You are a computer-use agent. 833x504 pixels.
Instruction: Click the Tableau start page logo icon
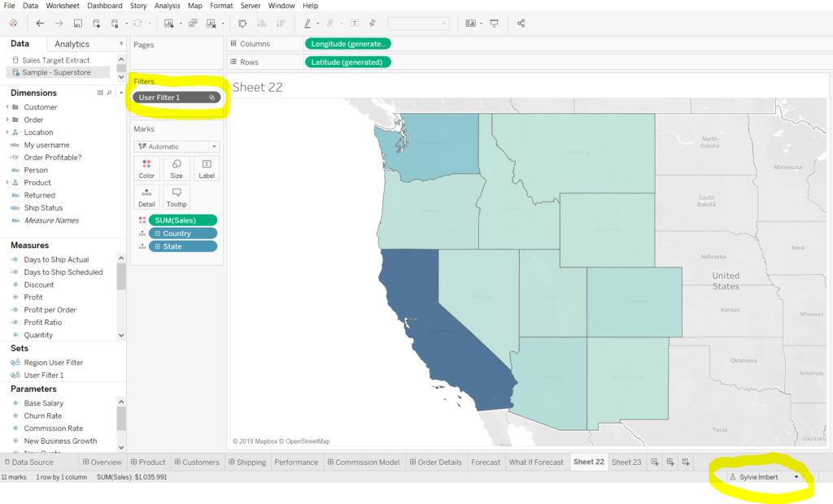[x=13, y=24]
